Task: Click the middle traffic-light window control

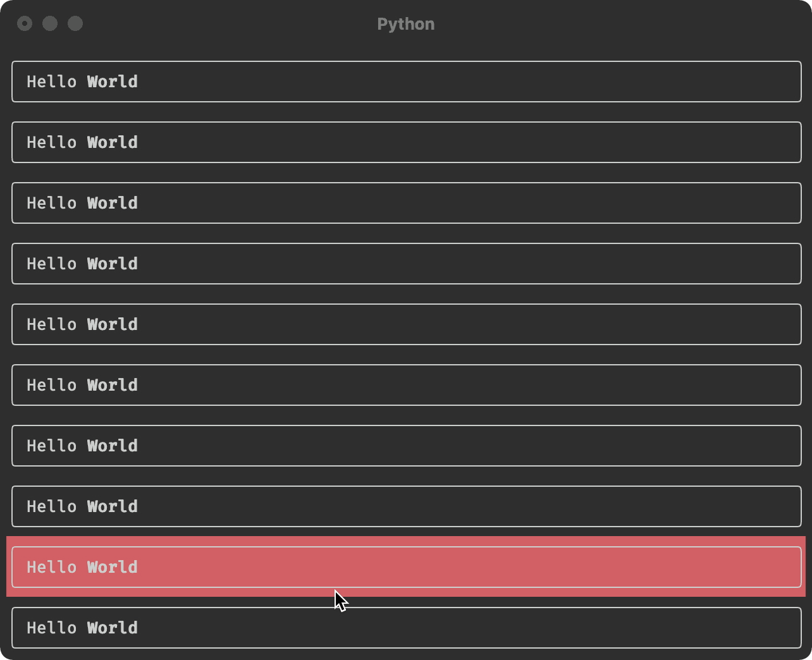Action: [x=50, y=23]
